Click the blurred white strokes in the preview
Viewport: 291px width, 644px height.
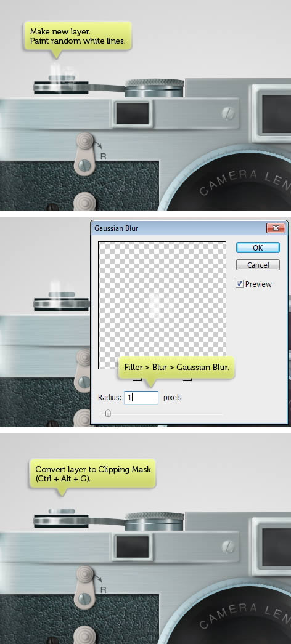[155, 307]
